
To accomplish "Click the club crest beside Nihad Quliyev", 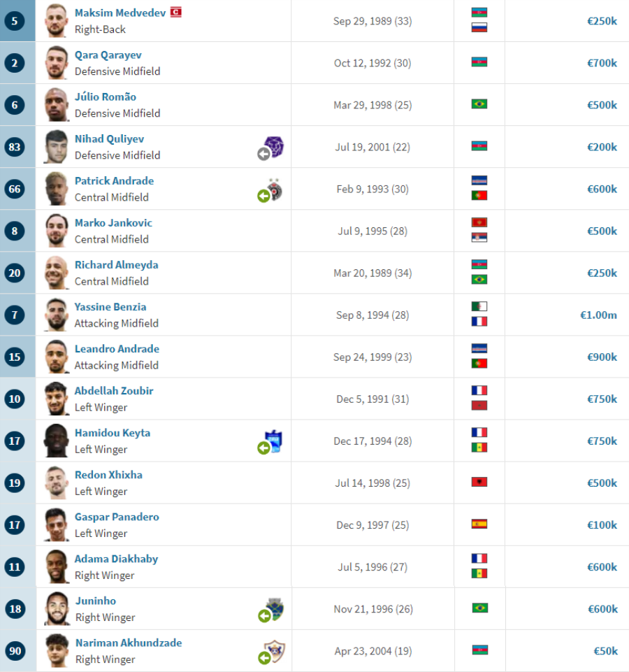I will click(273, 147).
